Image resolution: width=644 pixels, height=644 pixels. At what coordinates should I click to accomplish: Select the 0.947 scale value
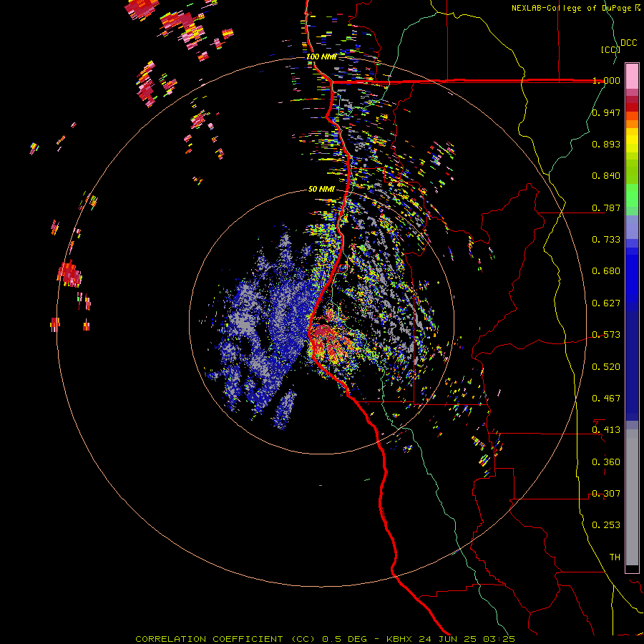click(606, 112)
